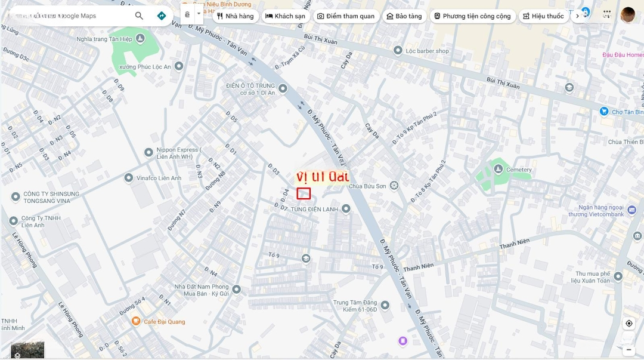
Task: Center map on my location
Action: click(x=629, y=324)
